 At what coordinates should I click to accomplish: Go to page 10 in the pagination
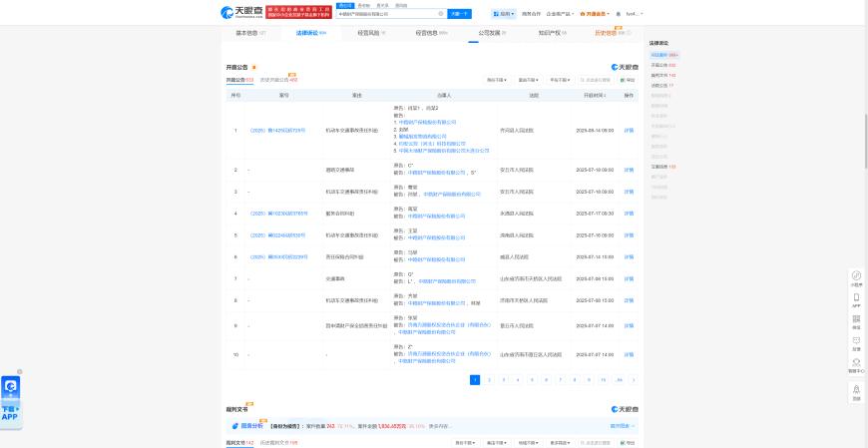click(x=603, y=380)
